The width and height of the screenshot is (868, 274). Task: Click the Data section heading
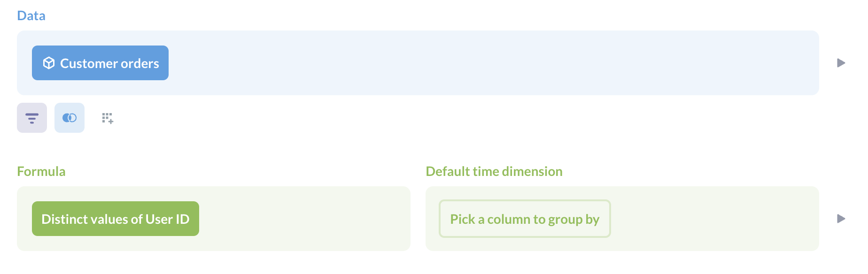[x=31, y=15]
